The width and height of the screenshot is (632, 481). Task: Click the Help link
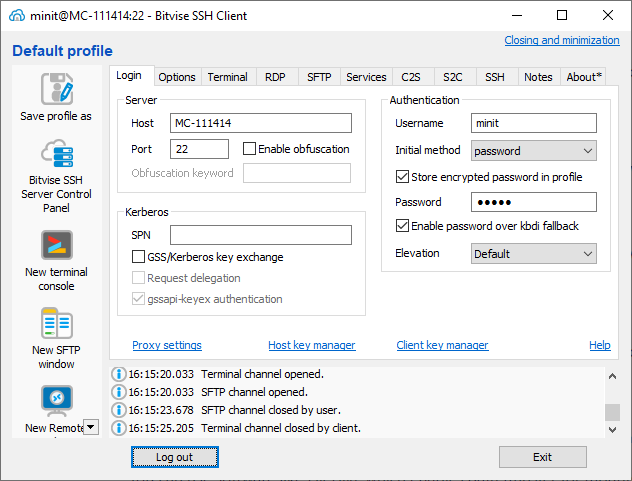(600, 345)
